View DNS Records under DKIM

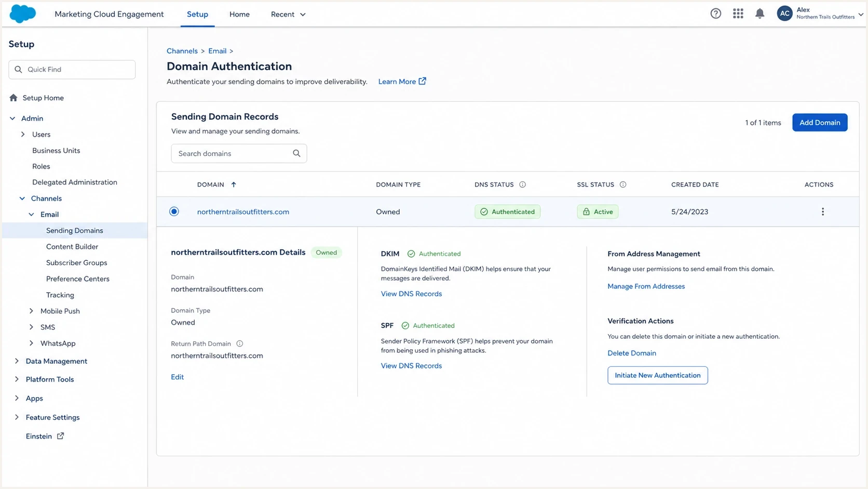click(411, 294)
